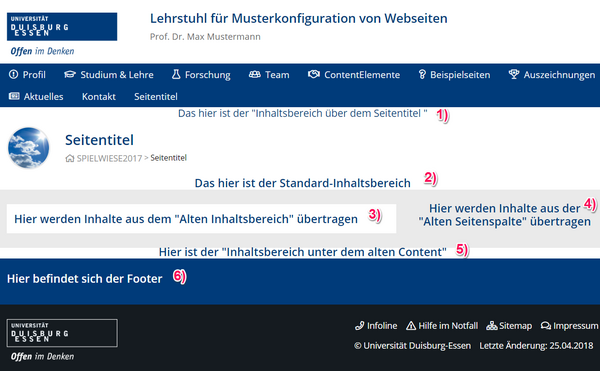Viewport: 600px width, 371px height.
Task: Click the sitemap icon in footer
Action: coord(492,325)
